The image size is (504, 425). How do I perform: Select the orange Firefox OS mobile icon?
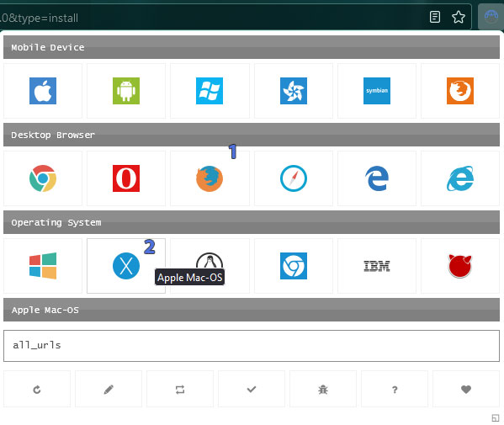coord(460,91)
